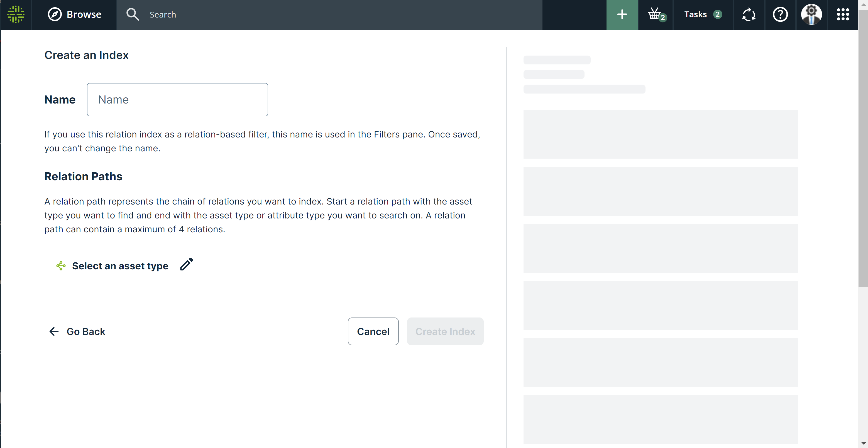Click the Create Index button
Image resolution: width=868 pixels, height=448 pixels.
[445, 331]
